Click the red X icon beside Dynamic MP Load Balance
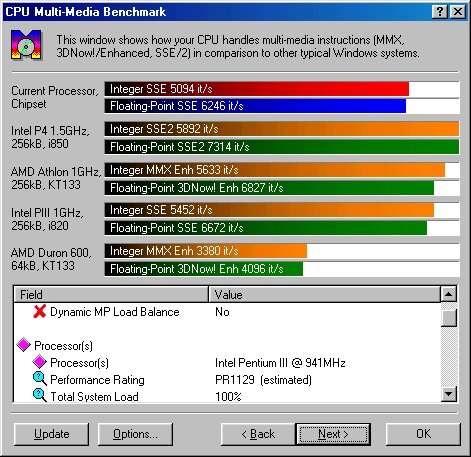Image resolution: width=471 pixels, height=457 pixels. coord(39,312)
